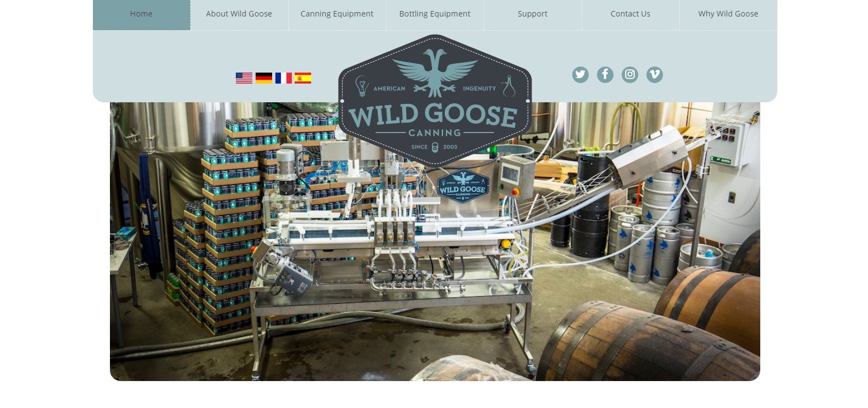Visit the Contact Us page
Viewport: 868px width, 408px height.
coord(631,14)
